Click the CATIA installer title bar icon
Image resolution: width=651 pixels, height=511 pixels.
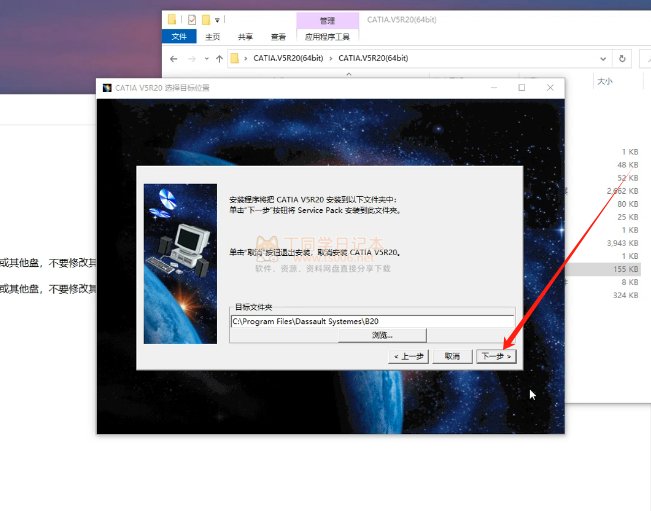click(107, 88)
